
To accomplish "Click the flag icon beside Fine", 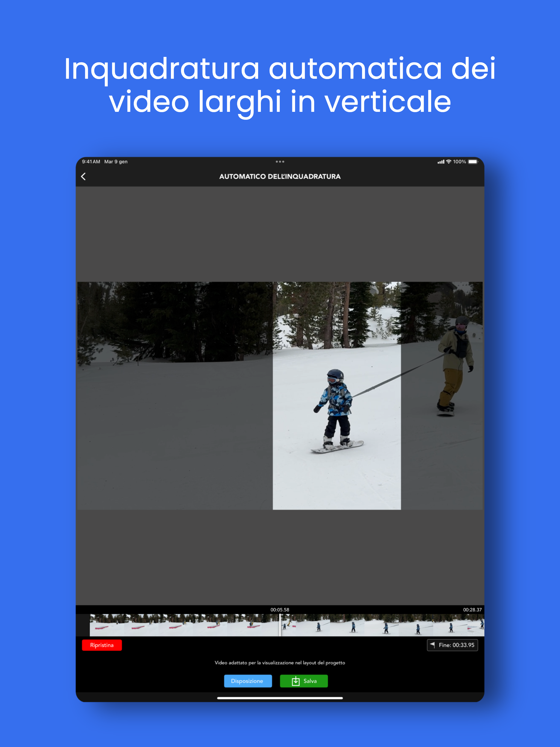I will 432,645.
